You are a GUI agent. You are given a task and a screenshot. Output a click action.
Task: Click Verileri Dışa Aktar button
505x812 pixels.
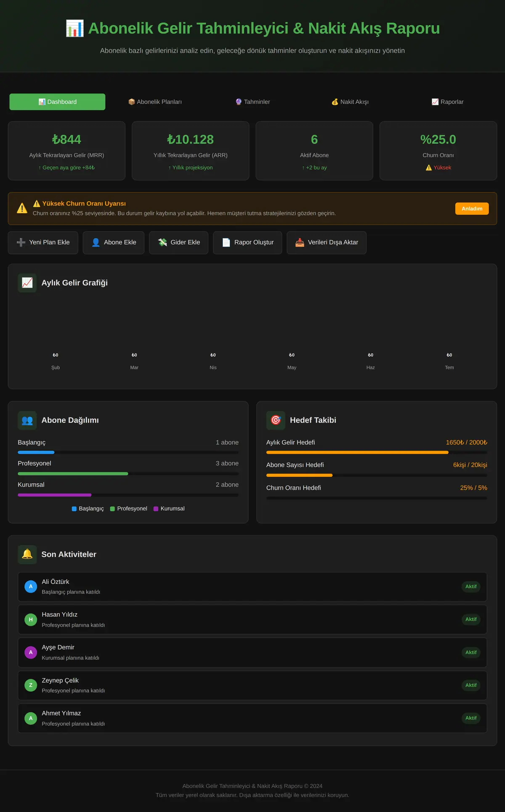pyautogui.click(x=327, y=243)
